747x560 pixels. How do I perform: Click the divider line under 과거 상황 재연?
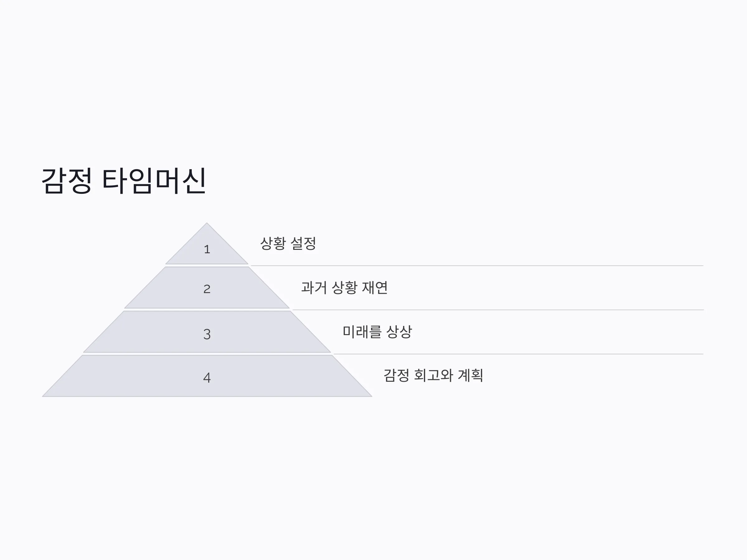pos(498,310)
